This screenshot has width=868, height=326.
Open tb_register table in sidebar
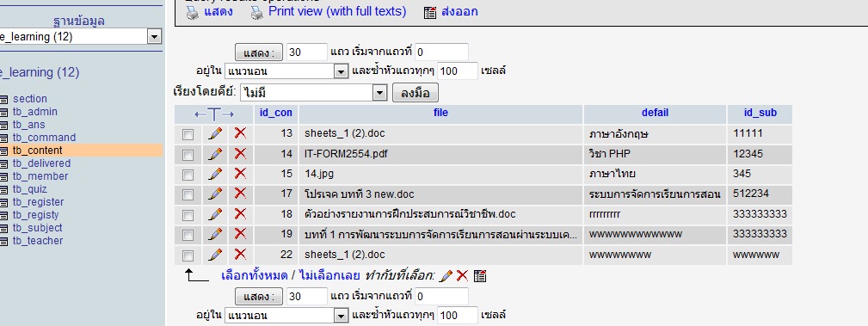point(38,203)
